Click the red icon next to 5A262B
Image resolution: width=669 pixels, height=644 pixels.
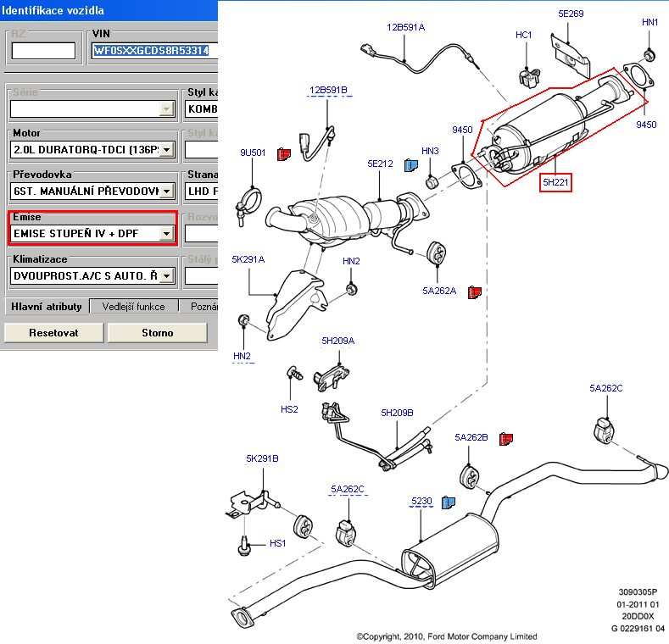(506, 438)
